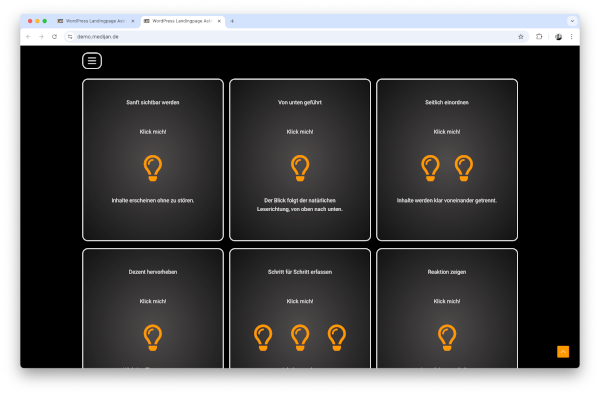Click 'Klick mich!' in 'Dezent hervorheben' card
Image resolution: width=600 pixels, height=395 pixels.
(x=153, y=301)
